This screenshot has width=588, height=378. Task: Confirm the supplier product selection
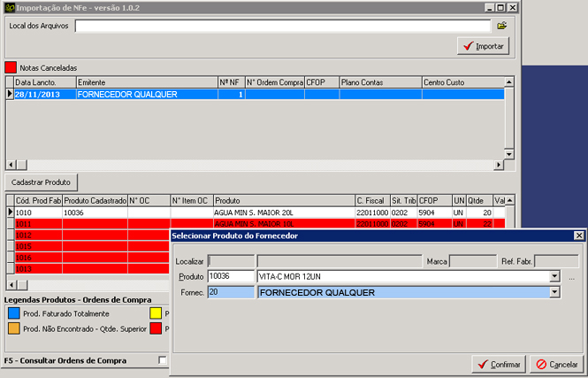click(498, 364)
